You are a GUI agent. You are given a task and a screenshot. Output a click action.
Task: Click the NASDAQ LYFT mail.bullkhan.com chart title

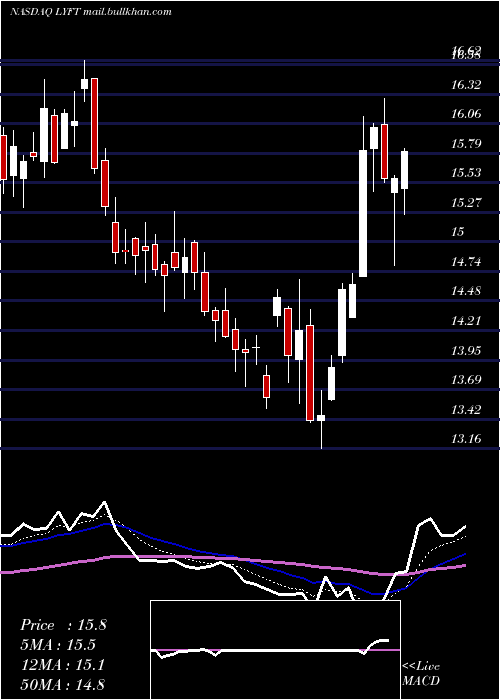(x=91, y=12)
